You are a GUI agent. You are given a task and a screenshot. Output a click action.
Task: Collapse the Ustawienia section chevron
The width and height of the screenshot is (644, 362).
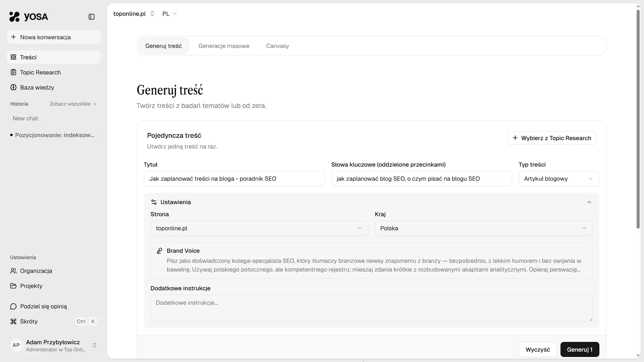(x=589, y=202)
